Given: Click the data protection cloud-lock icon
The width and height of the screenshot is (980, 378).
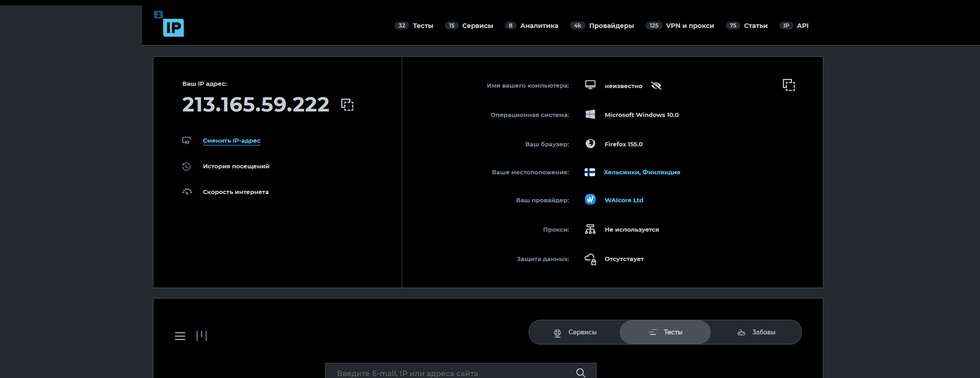Looking at the screenshot, I should pos(590,259).
